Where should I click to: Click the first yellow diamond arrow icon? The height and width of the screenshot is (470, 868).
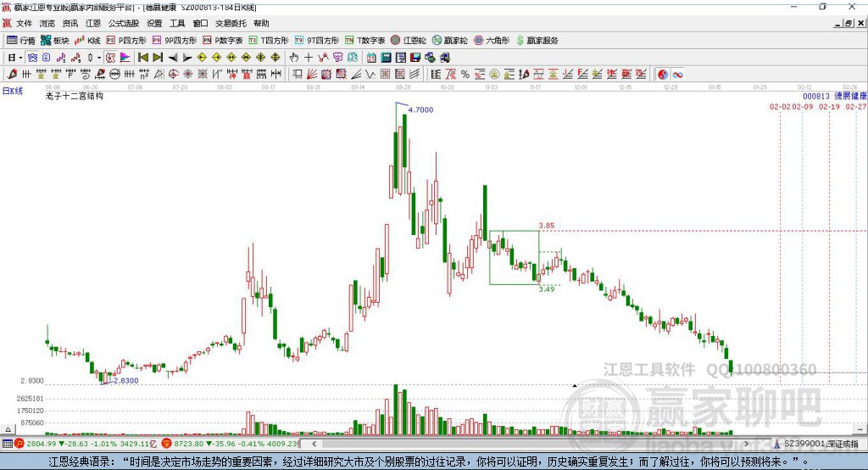pyautogui.click(x=202, y=58)
